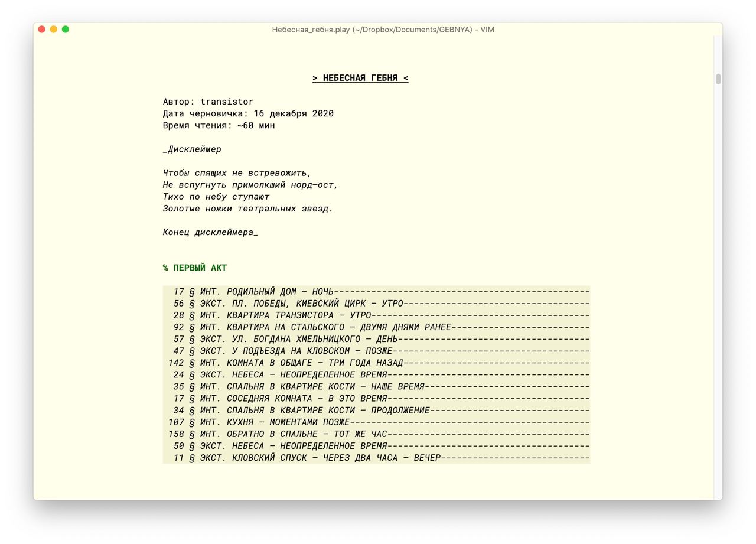Open the fold ЭКСТ. УЛ. БОГДАНА ХМЕЛЬНИЦКОГО – ДЕНЬ
The height and width of the screenshot is (544, 756).
[376, 339]
